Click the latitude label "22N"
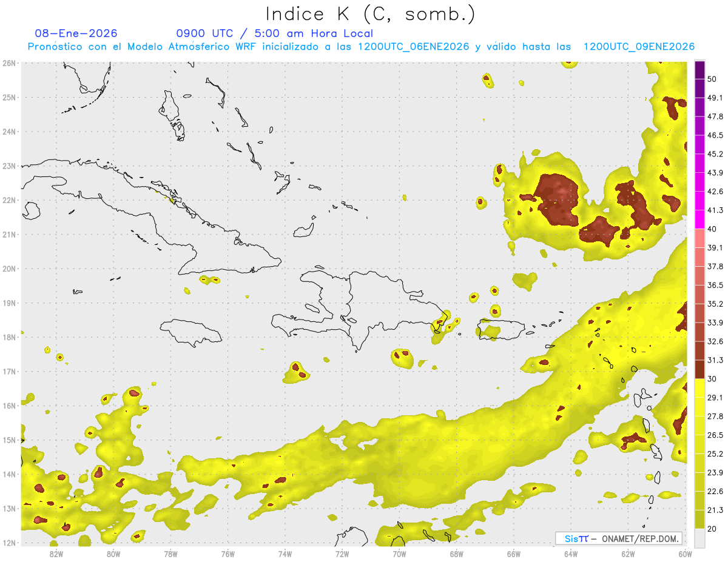Image resolution: width=728 pixels, height=562 pixels. pyautogui.click(x=8, y=200)
